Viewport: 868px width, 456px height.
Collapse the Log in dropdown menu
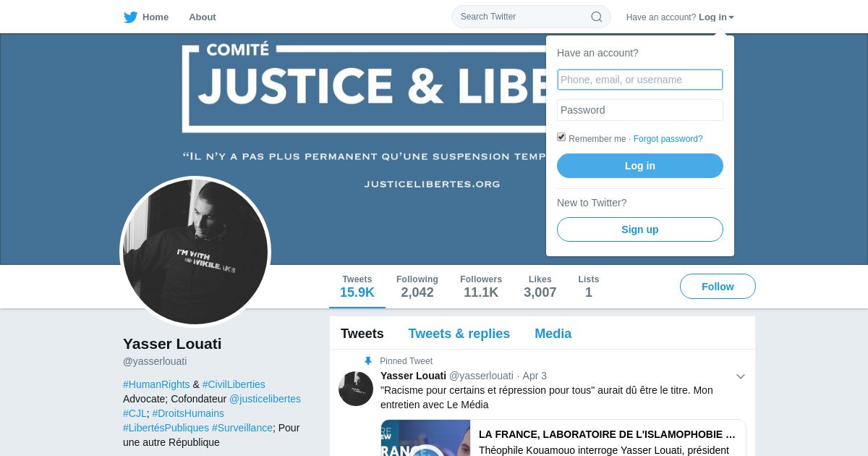(716, 17)
